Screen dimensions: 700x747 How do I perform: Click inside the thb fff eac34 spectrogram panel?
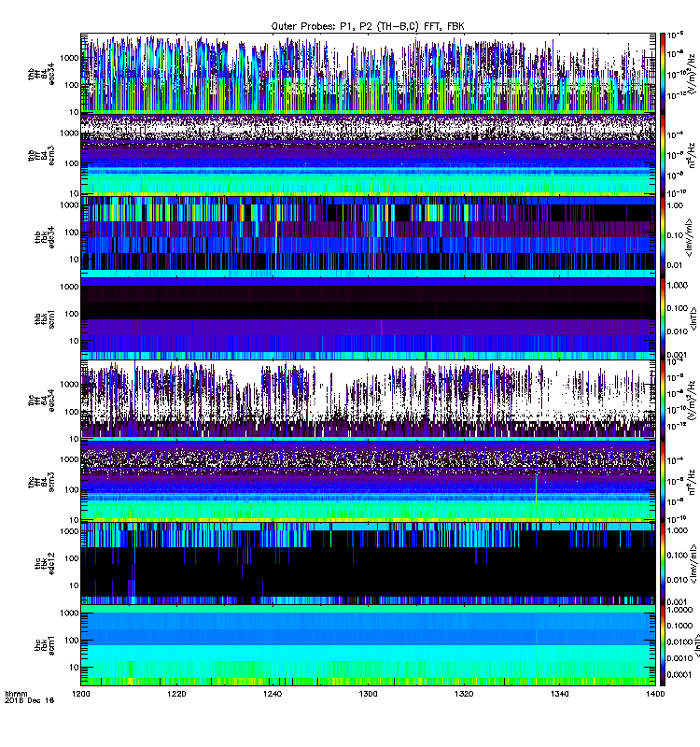(x=368, y=74)
